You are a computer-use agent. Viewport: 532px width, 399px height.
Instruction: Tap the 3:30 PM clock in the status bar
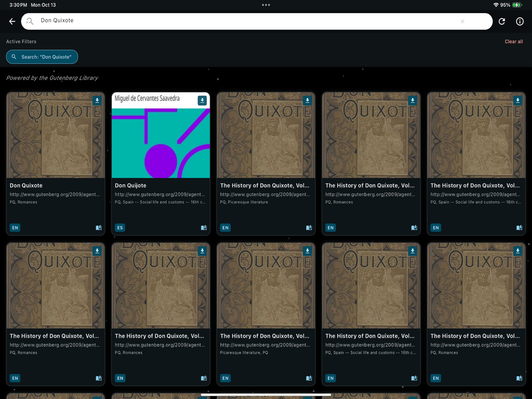click(x=18, y=5)
